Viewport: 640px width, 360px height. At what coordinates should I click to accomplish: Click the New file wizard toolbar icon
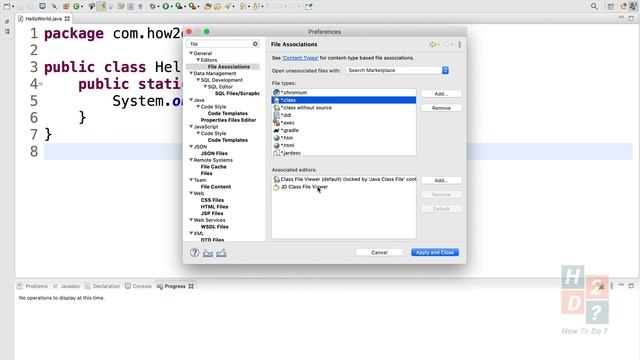(x=7, y=6)
